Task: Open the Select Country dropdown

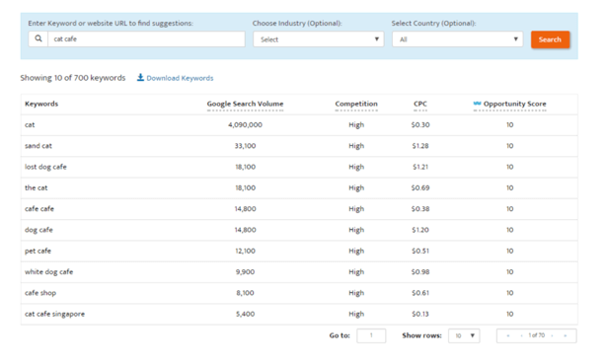Action: (x=458, y=39)
